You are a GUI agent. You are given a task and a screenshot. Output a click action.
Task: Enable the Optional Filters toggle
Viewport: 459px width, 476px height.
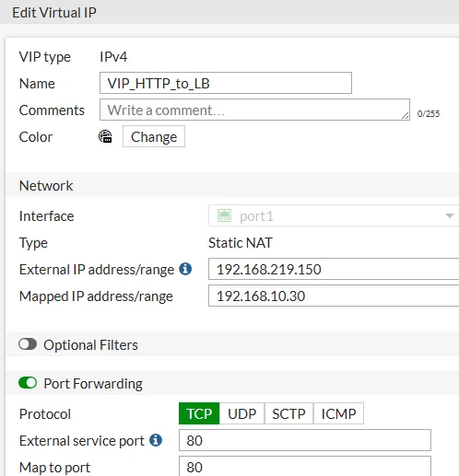(28, 344)
